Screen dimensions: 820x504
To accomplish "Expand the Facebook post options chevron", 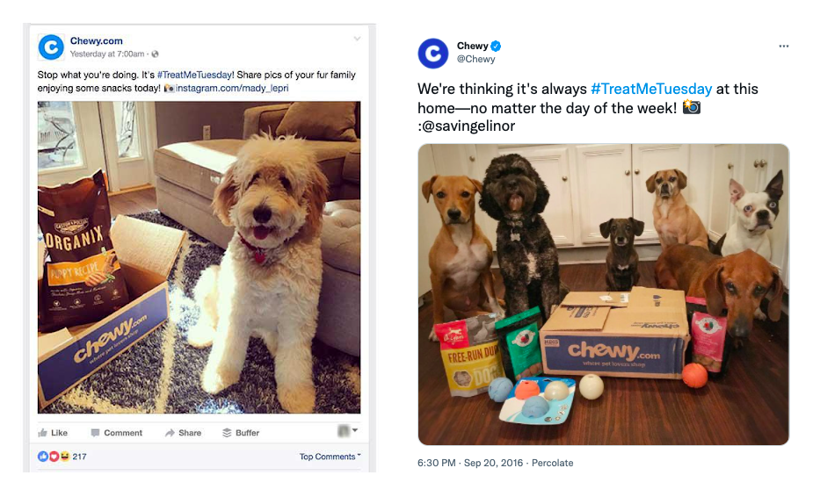I will (x=357, y=39).
